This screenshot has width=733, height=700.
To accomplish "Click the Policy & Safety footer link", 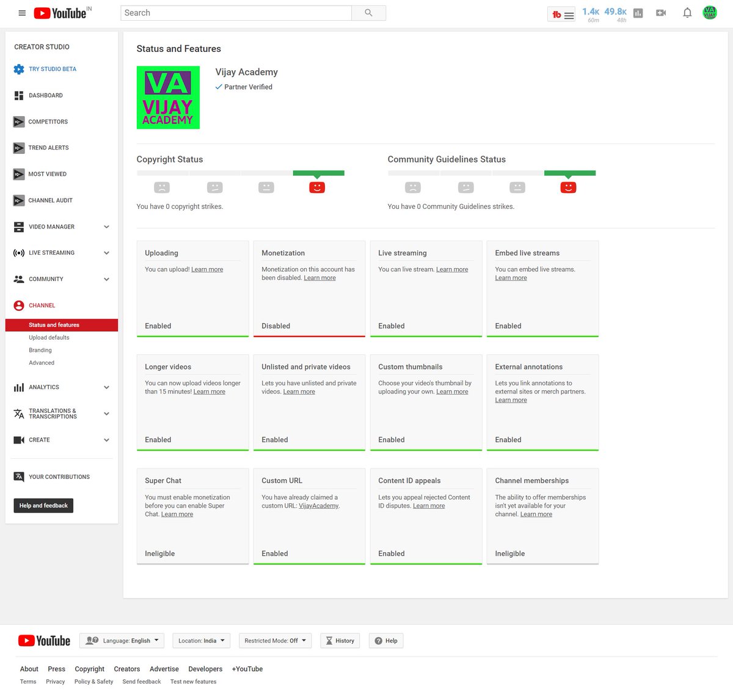I will [x=93, y=682].
